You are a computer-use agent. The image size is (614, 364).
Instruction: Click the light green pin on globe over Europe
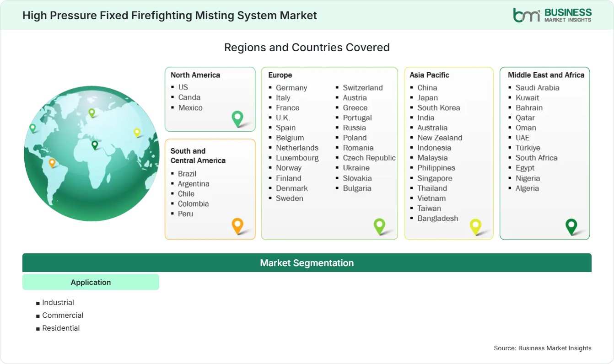click(92, 112)
